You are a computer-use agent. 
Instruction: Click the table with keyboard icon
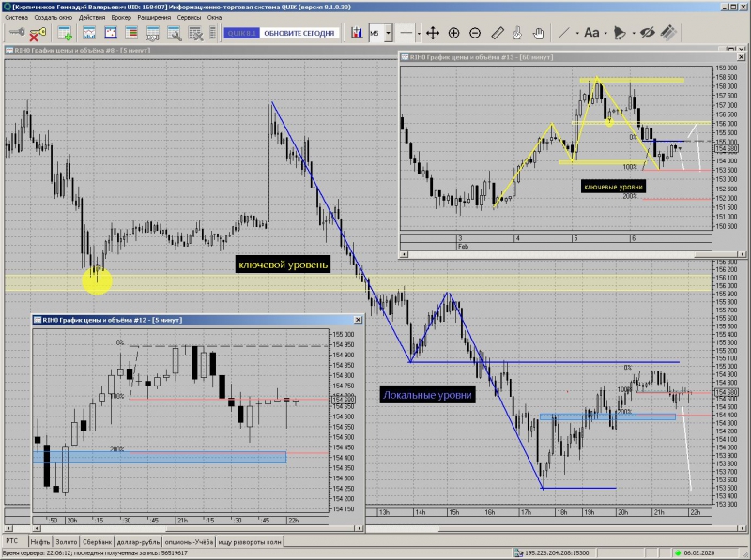click(152, 33)
